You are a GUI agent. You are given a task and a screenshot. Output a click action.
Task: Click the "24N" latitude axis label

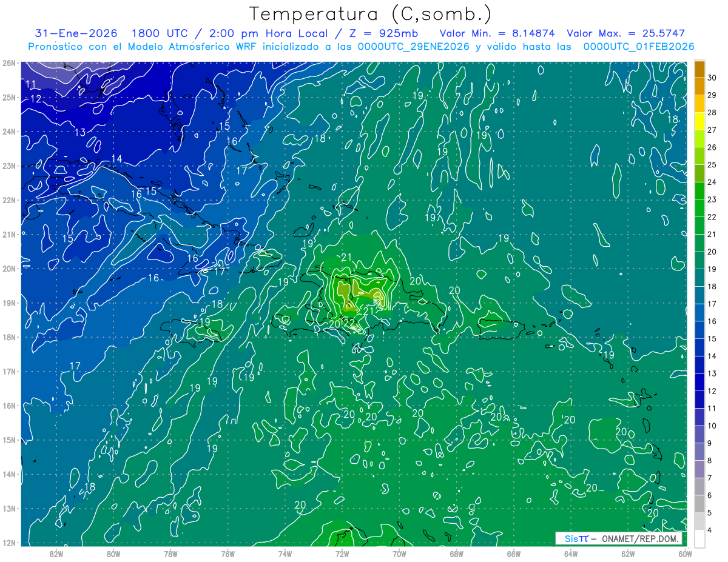8,132
